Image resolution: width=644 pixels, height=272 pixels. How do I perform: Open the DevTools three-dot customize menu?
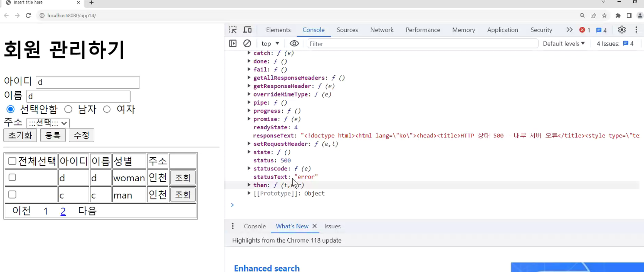click(x=636, y=30)
